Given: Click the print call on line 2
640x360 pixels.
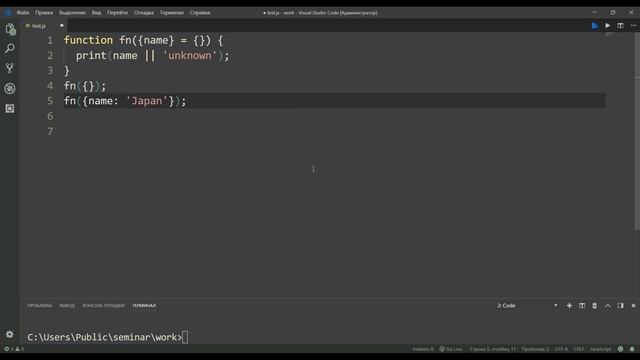Looking at the screenshot, I should [x=91, y=56].
